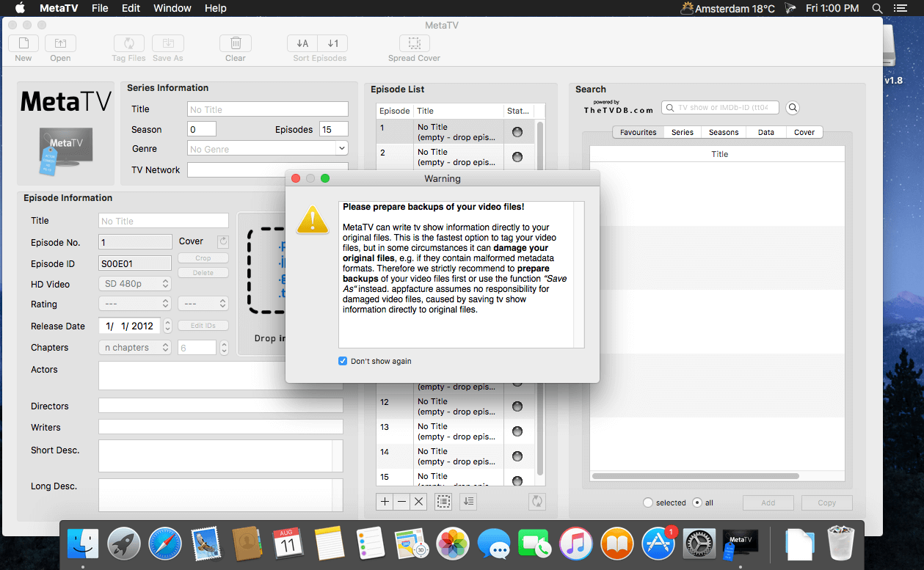Click the Edit IDs button
The width and height of the screenshot is (924, 570).
coord(203,326)
